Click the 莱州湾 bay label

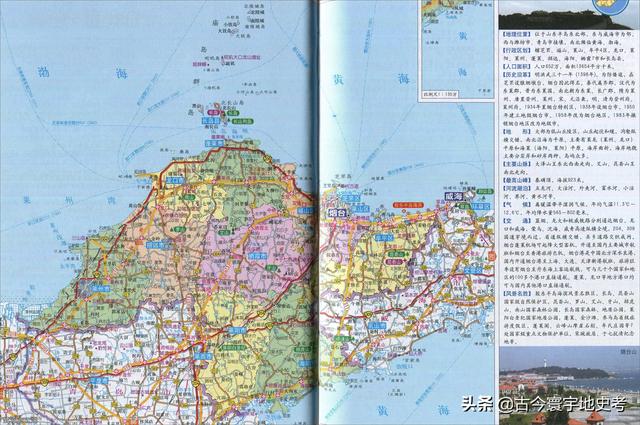69,200
